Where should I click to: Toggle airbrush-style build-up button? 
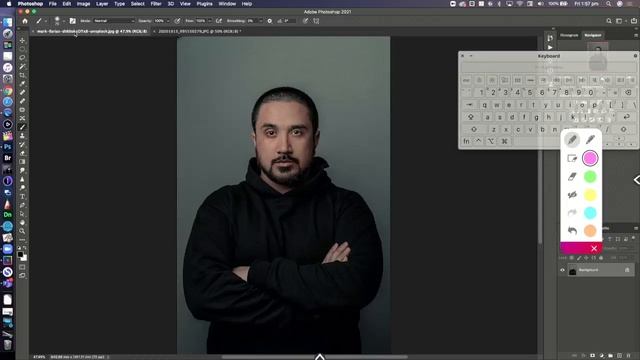[x=219, y=21]
